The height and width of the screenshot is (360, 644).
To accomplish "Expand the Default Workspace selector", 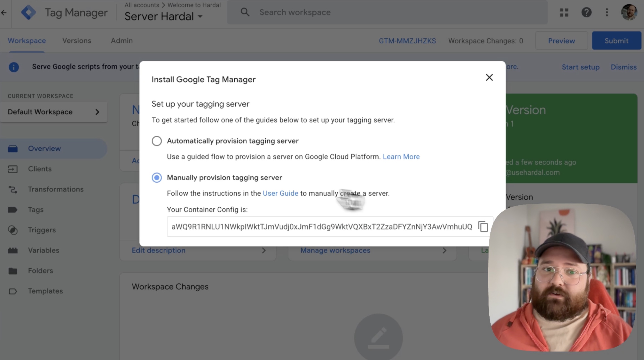I will tap(54, 112).
